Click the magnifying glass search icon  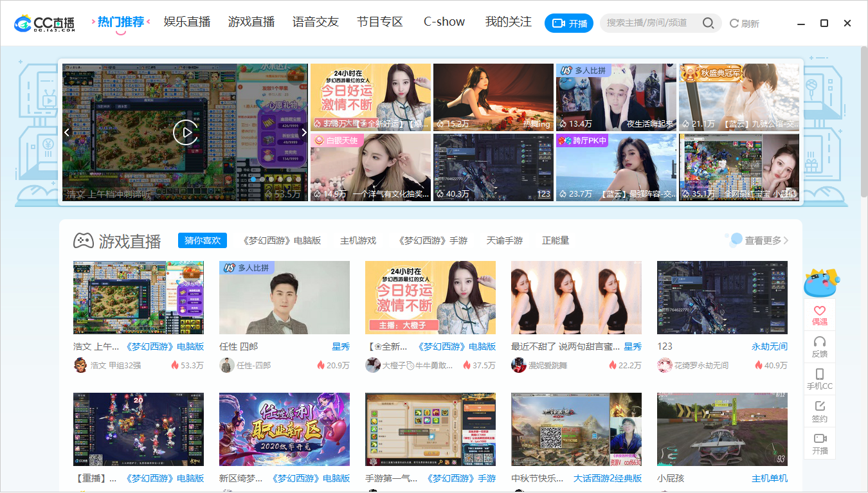(x=709, y=23)
